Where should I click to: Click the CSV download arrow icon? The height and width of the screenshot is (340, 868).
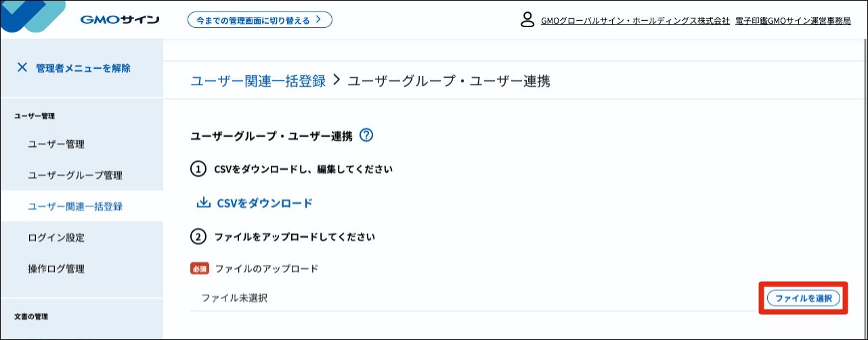pyautogui.click(x=202, y=203)
